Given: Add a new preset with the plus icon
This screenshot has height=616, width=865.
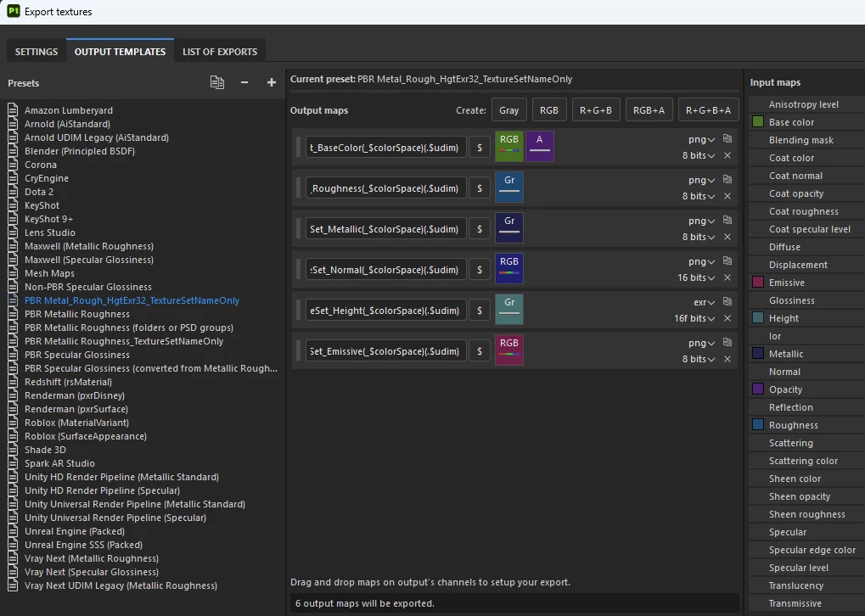Looking at the screenshot, I should [272, 82].
